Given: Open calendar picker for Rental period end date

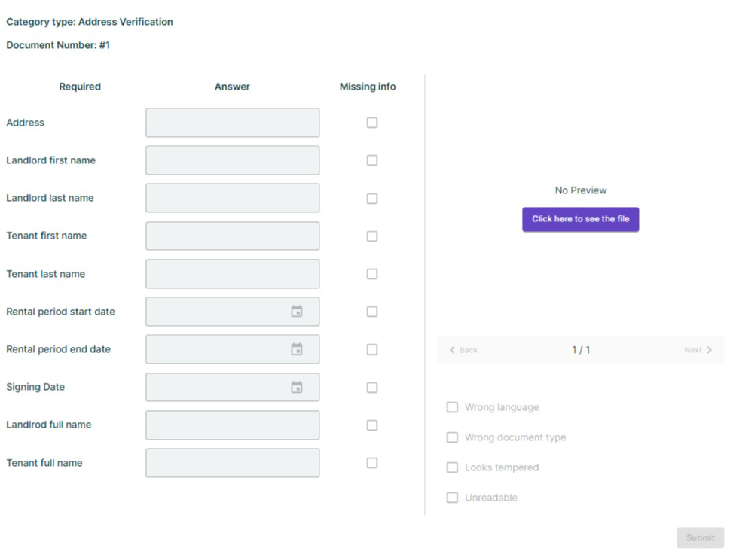Looking at the screenshot, I should pyautogui.click(x=297, y=349).
